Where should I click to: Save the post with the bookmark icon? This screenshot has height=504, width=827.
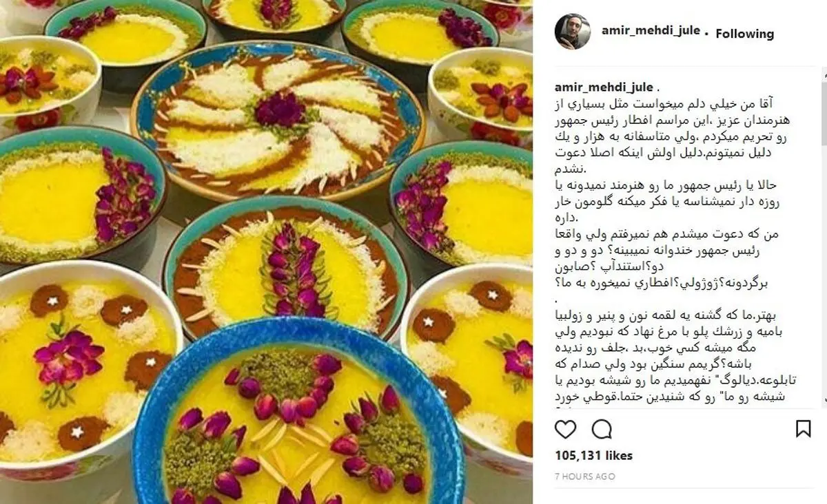tap(804, 430)
